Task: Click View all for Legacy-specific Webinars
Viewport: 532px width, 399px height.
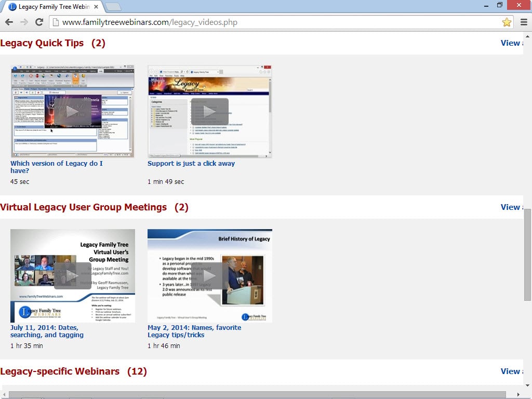Action: [512, 371]
